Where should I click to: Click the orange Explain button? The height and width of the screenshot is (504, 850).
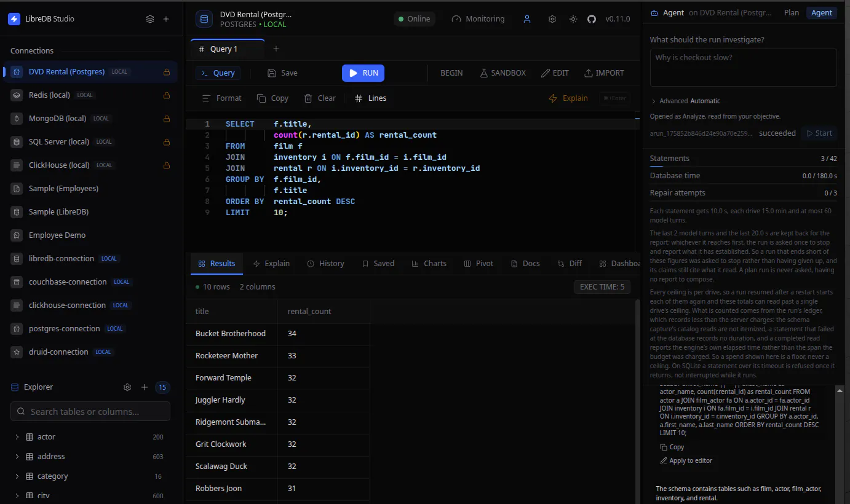[568, 98]
